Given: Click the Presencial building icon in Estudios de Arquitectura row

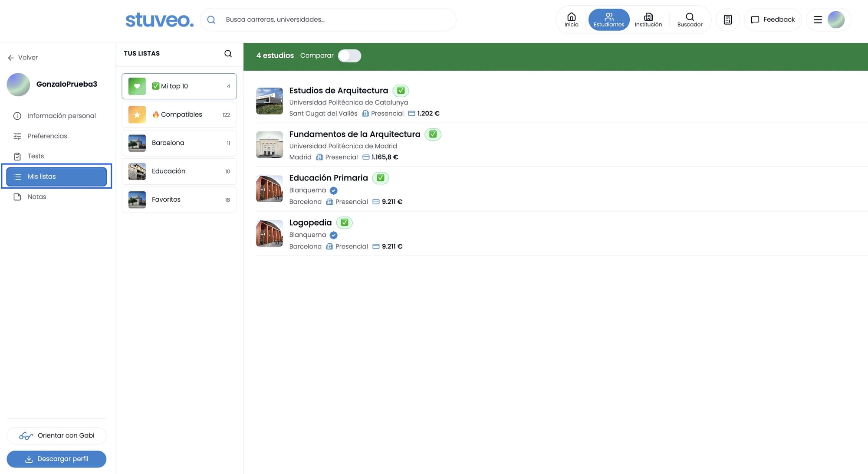Looking at the screenshot, I should click(365, 114).
